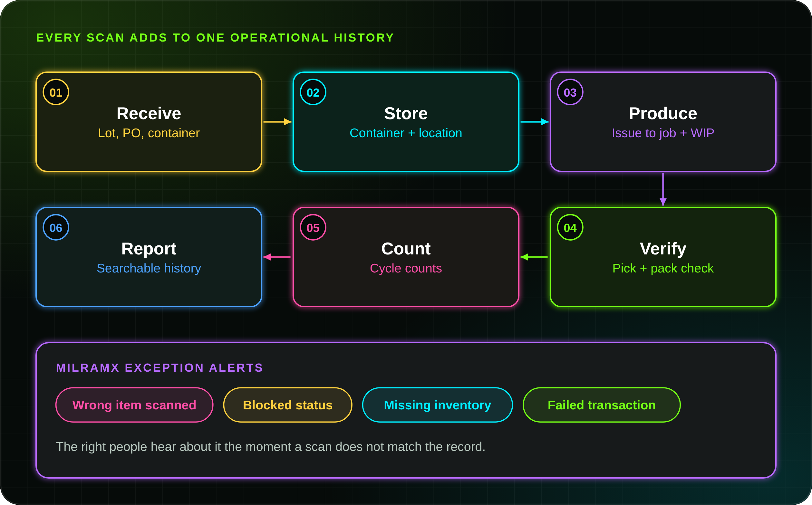
Task: Click the Store card title
Action: point(406,114)
